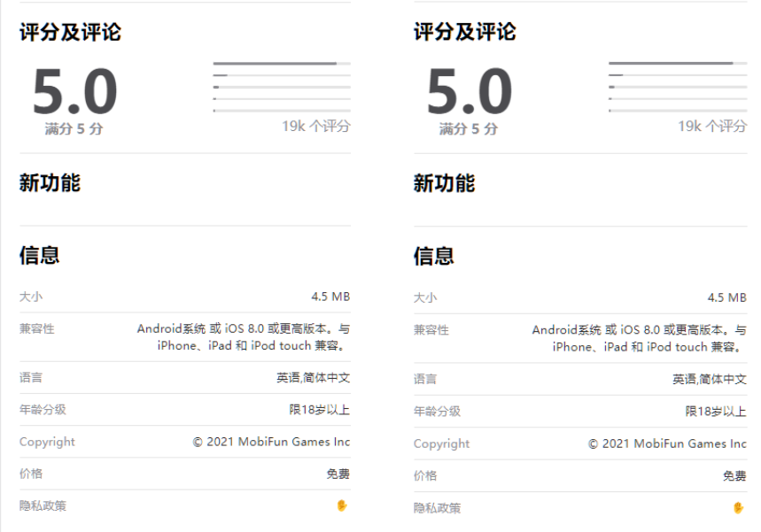Expand the 新功能 section in right panel
The height and width of the screenshot is (532, 761).
pos(444,183)
